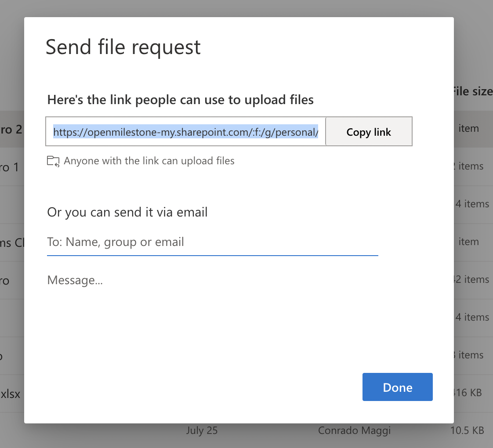Click 'Here's the link people can use' heading
The height and width of the screenshot is (448, 493).
[180, 100]
